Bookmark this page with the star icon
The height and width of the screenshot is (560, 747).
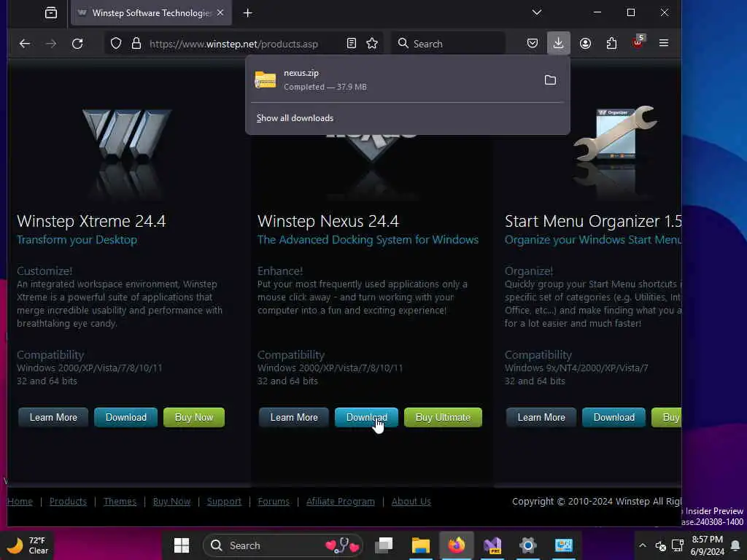coord(372,44)
